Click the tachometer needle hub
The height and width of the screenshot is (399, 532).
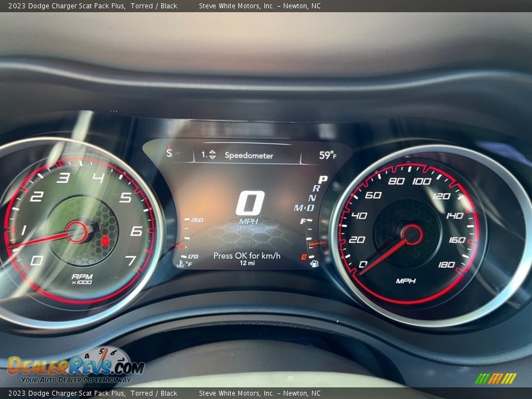(x=76, y=232)
